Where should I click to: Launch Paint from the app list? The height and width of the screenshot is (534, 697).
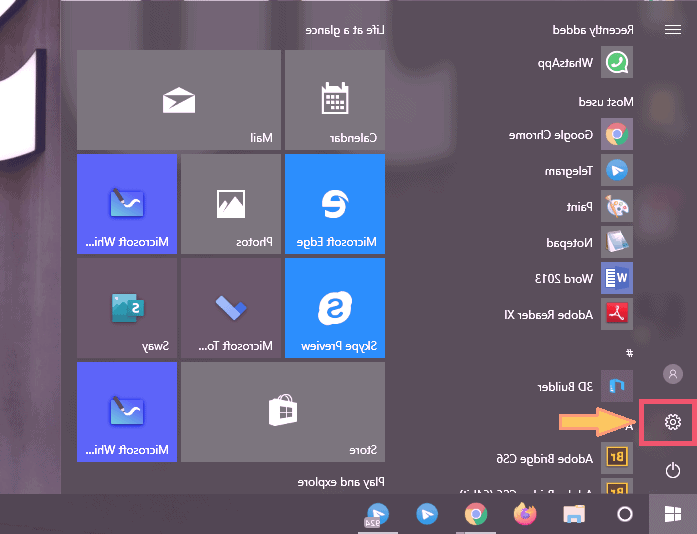tap(600, 206)
